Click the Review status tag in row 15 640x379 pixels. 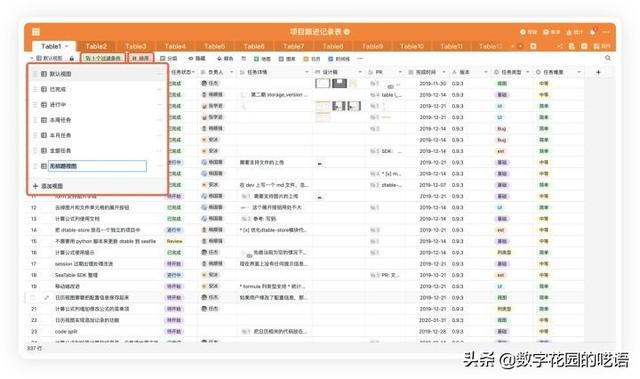tap(174, 242)
